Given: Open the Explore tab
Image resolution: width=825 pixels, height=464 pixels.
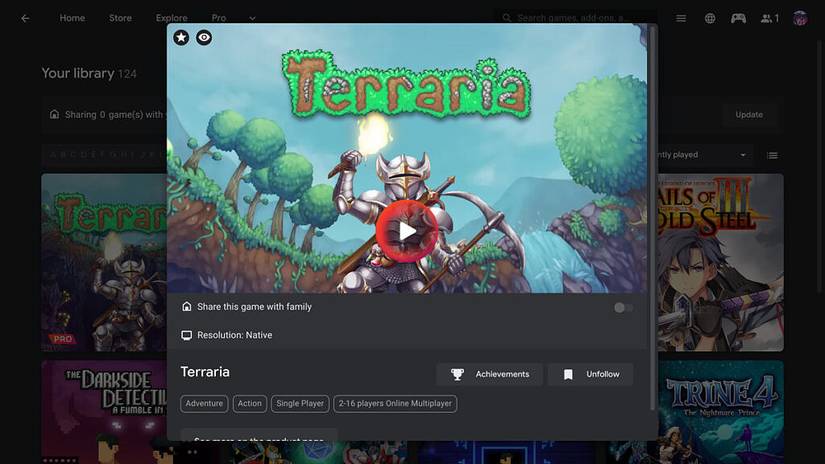Looking at the screenshot, I should [x=172, y=18].
